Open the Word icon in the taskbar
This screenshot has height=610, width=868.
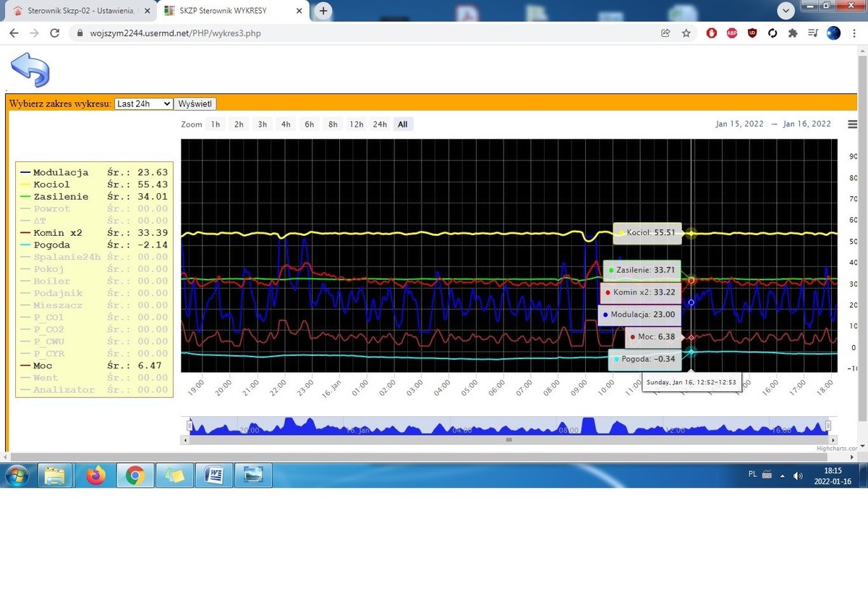[x=213, y=475]
